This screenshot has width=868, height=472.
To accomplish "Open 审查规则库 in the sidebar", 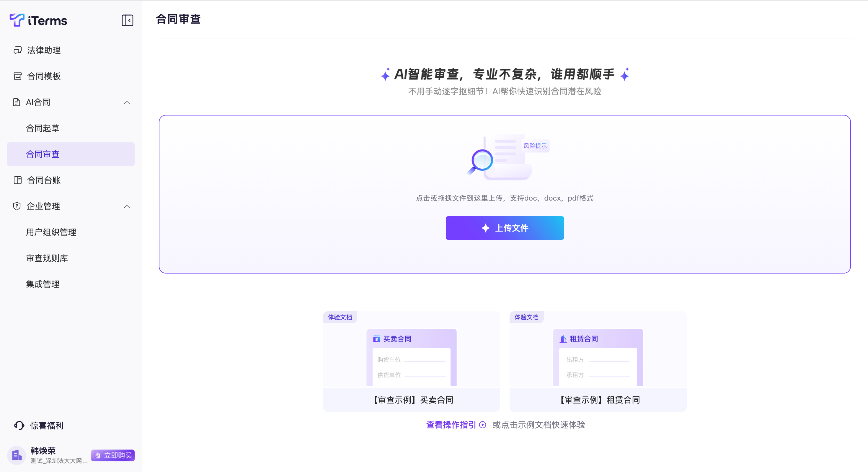I will (x=47, y=258).
